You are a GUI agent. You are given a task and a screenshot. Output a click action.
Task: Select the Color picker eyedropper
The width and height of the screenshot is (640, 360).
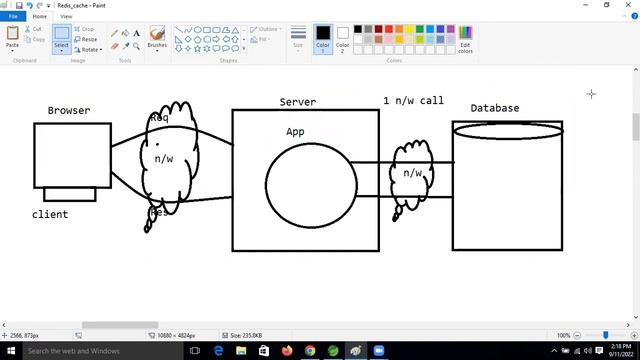click(125, 47)
